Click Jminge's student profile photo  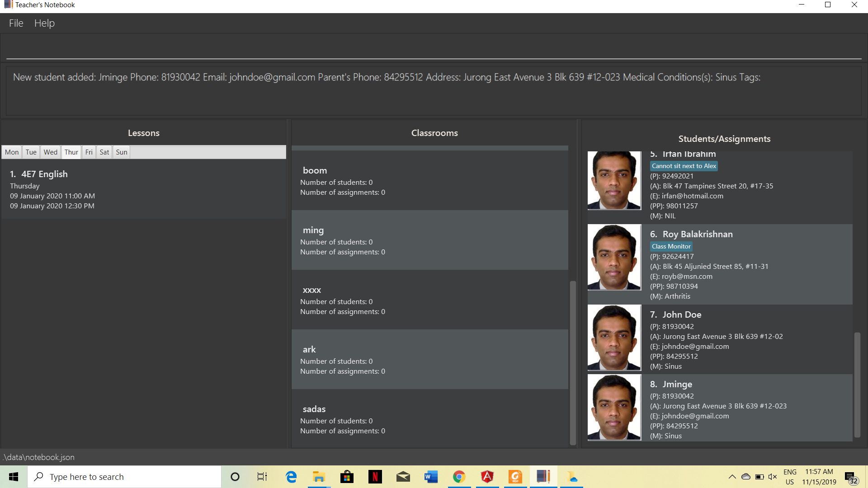[614, 408]
